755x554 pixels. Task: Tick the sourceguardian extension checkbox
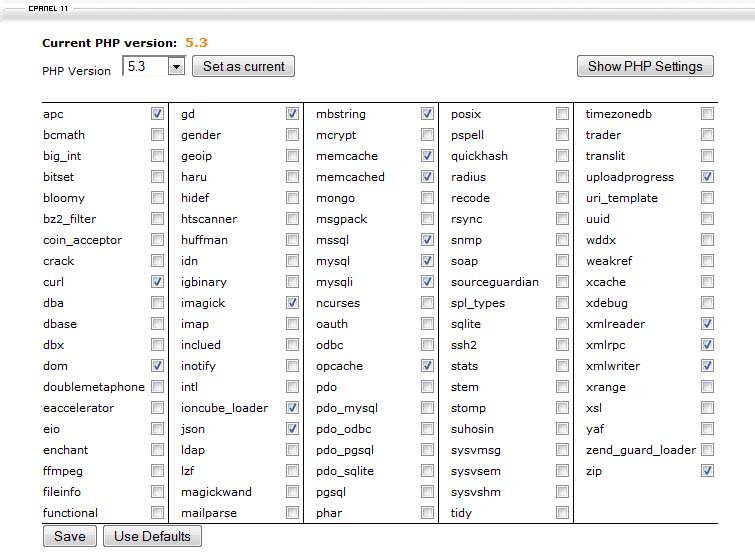click(x=562, y=282)
